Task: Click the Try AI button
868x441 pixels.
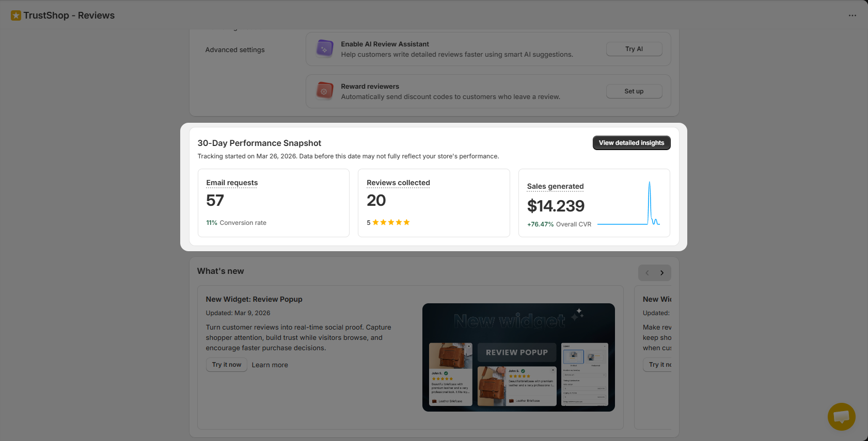Action: click(x=634, y=49)
